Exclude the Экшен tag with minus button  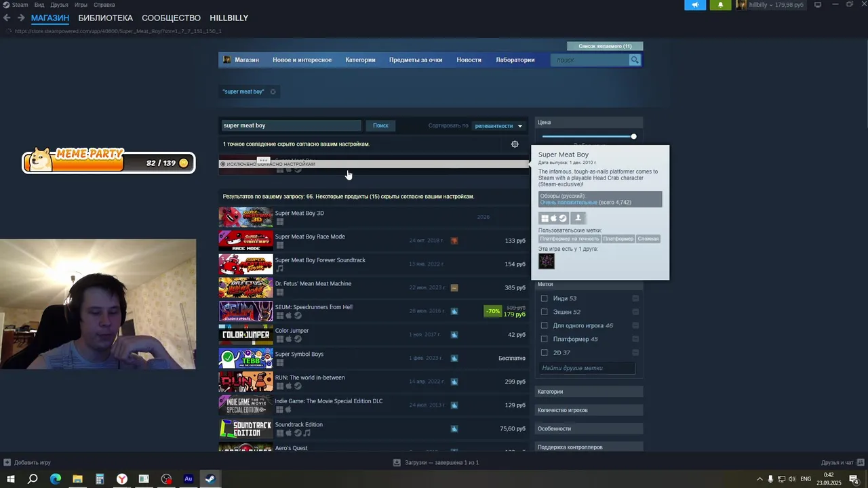point(635,312)
